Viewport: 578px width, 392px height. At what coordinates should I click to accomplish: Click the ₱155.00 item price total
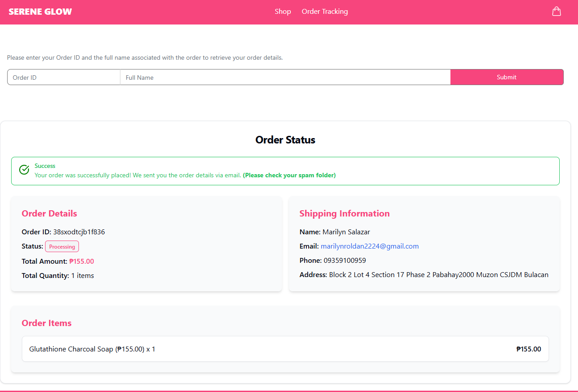tap(528, 349)
